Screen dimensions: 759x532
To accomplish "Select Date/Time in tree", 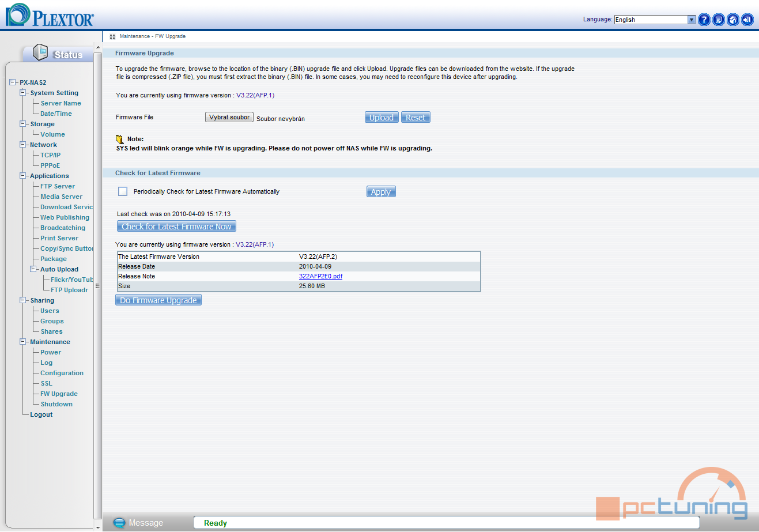I will pos(56,114).
